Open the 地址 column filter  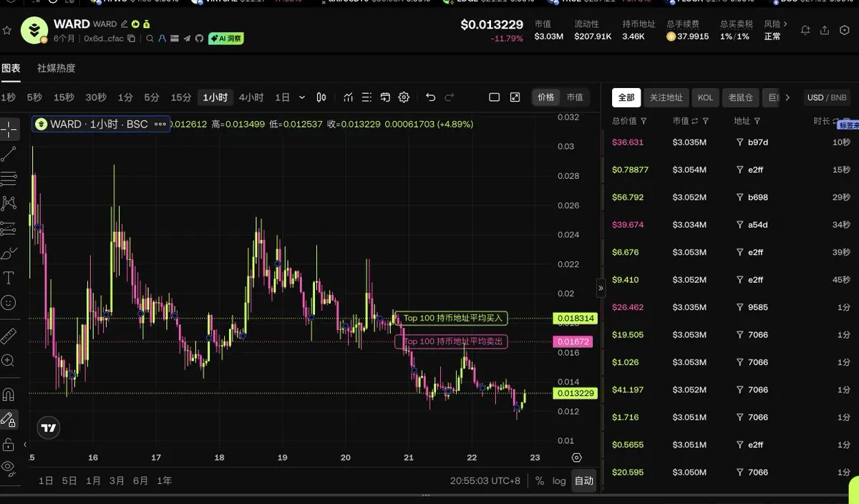point(757,122)
